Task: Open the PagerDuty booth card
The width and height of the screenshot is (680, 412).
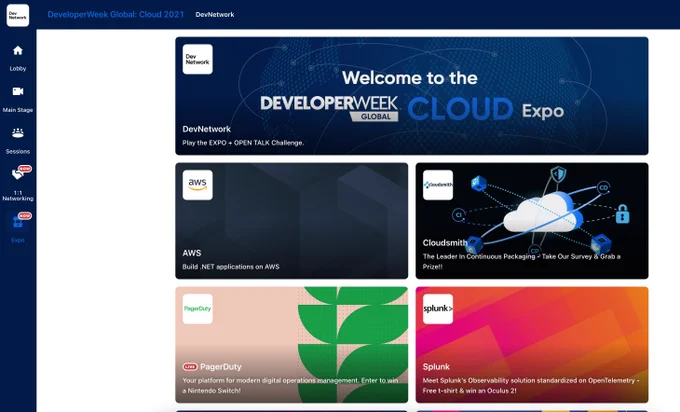Action: (x=291, y=345)
